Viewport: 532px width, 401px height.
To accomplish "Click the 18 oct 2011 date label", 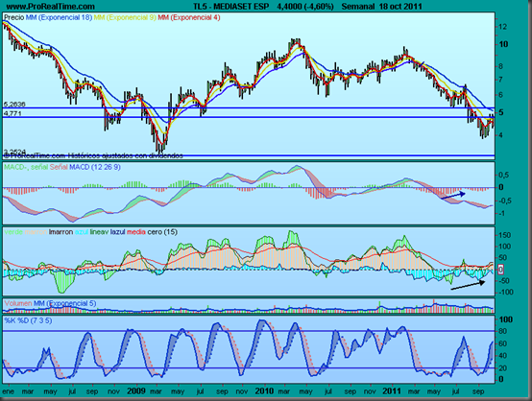I will tap(401, 7).
